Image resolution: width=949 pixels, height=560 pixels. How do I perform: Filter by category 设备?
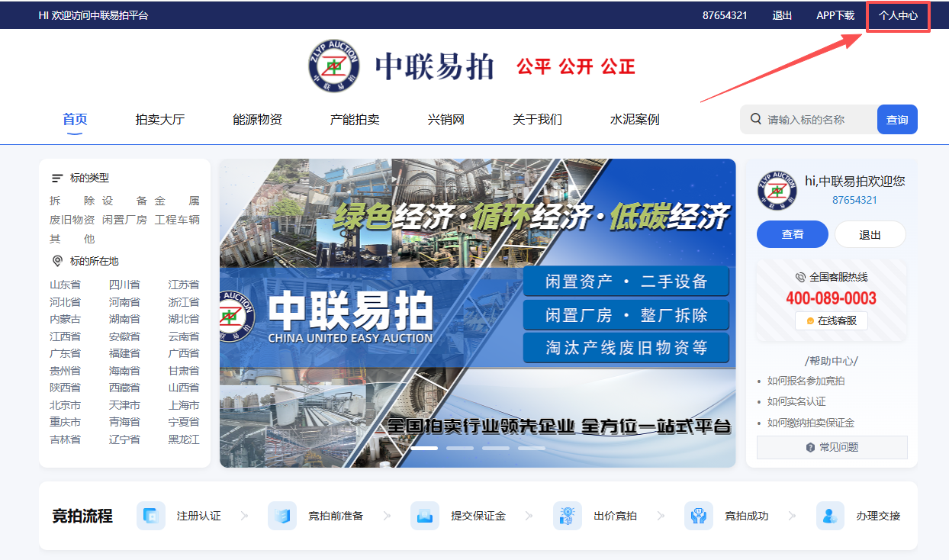click(x=124, y=201)
